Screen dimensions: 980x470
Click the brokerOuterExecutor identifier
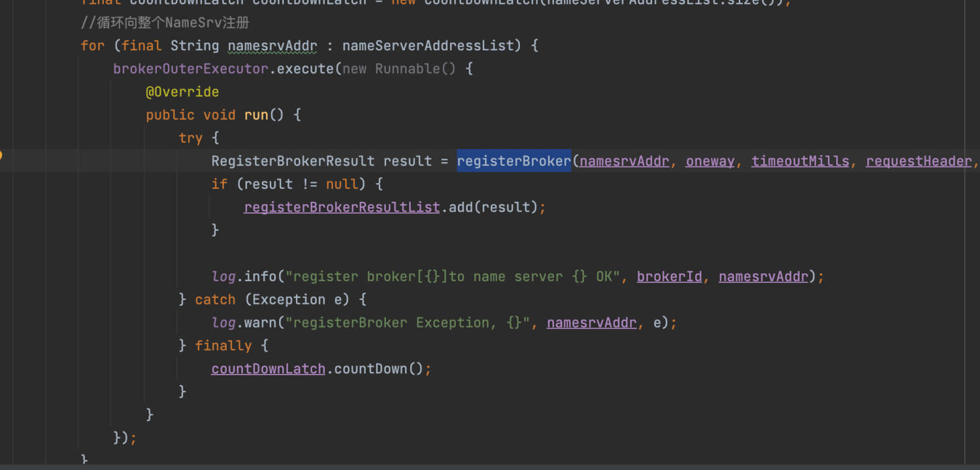pos(191,69)
